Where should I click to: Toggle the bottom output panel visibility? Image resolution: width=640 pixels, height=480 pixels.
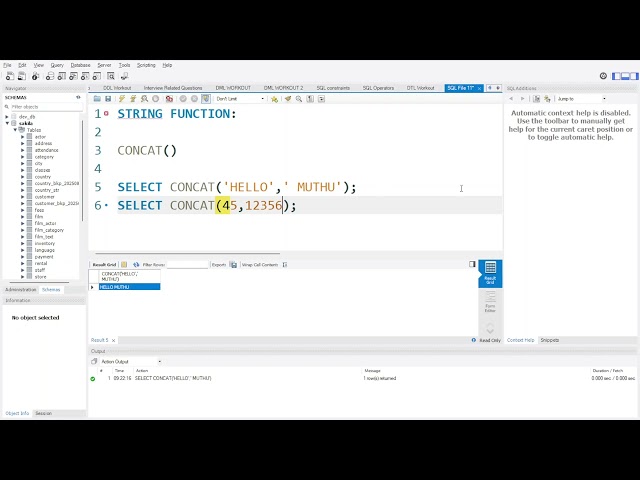click(625, 76)
